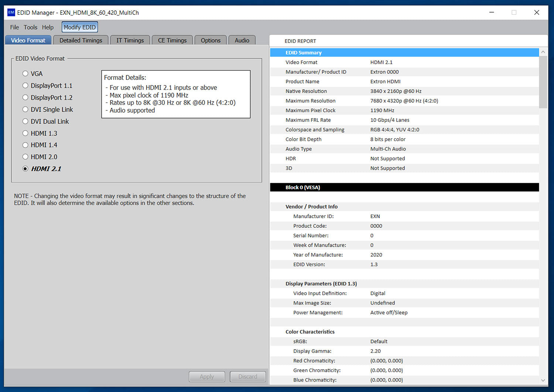The image size is (554, 392).
Task: Click the Apply button
Action: [207, 376]
